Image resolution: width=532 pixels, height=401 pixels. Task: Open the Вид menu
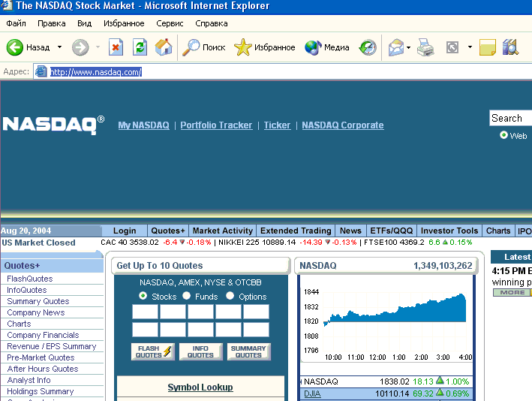(x=84, y=23)
